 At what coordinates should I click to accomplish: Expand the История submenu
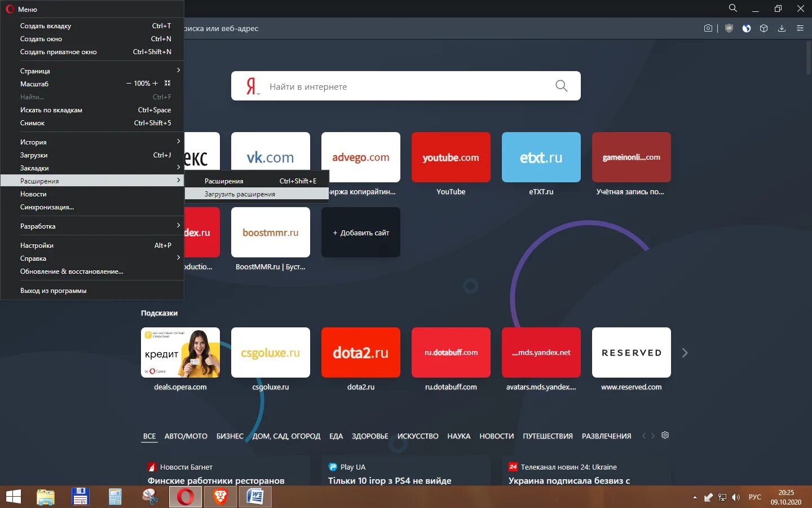92,142
